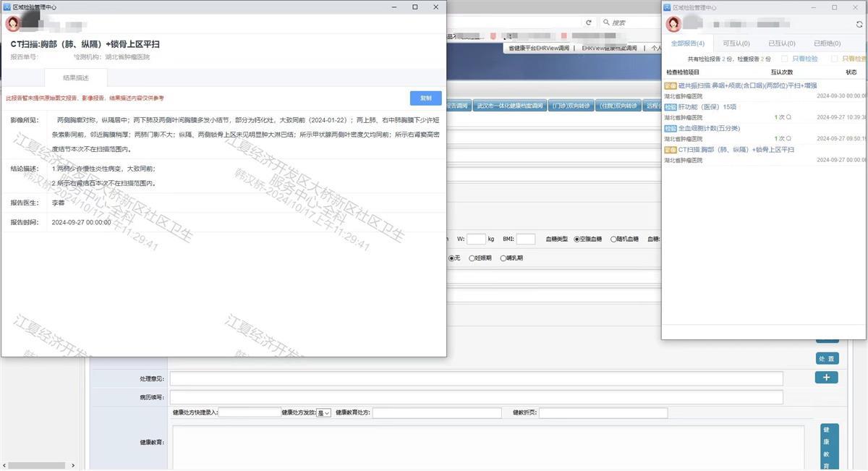
Task: Open the 已互认(0) tab
Action: point(781,43)
